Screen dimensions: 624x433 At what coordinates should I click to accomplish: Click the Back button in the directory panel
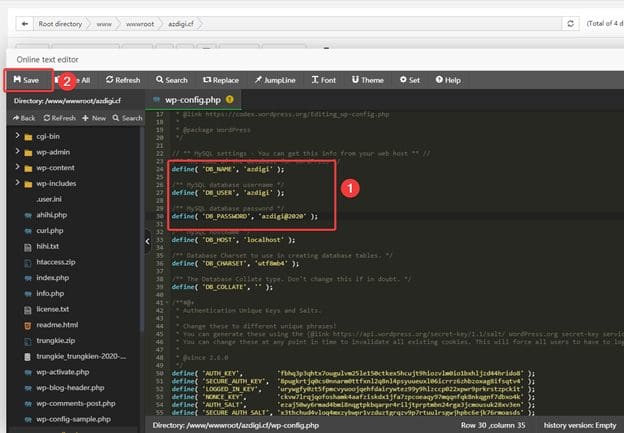[23, 118]
